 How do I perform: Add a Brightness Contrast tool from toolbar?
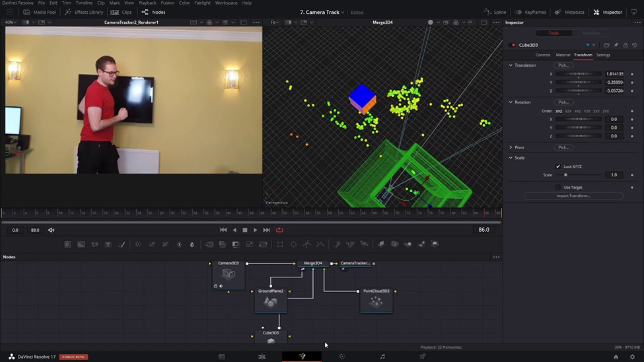click(180, 244)
